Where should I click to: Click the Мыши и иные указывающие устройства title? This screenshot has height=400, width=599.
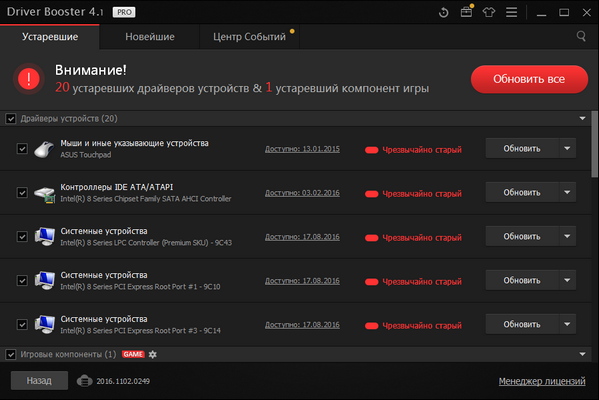[x=134, y=143]
